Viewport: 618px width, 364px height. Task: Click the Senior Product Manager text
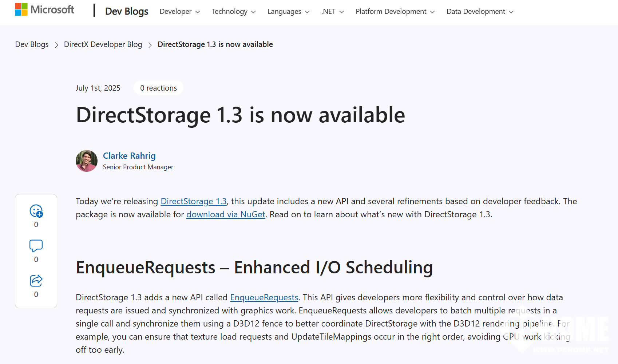138,167
